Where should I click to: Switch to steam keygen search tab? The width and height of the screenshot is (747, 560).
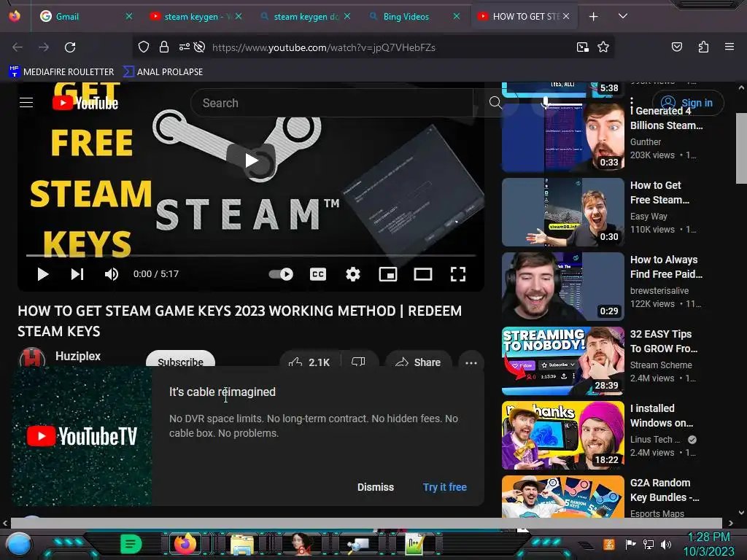coord(301,17)
